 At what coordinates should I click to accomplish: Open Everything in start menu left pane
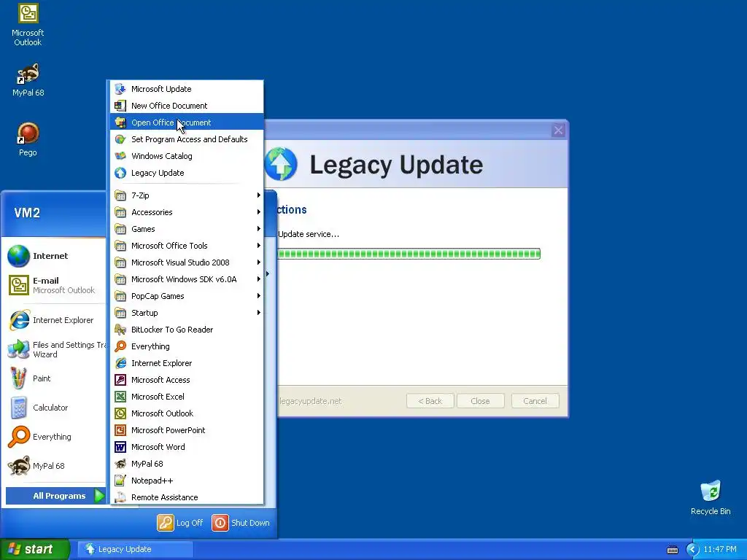pos(55,437)
